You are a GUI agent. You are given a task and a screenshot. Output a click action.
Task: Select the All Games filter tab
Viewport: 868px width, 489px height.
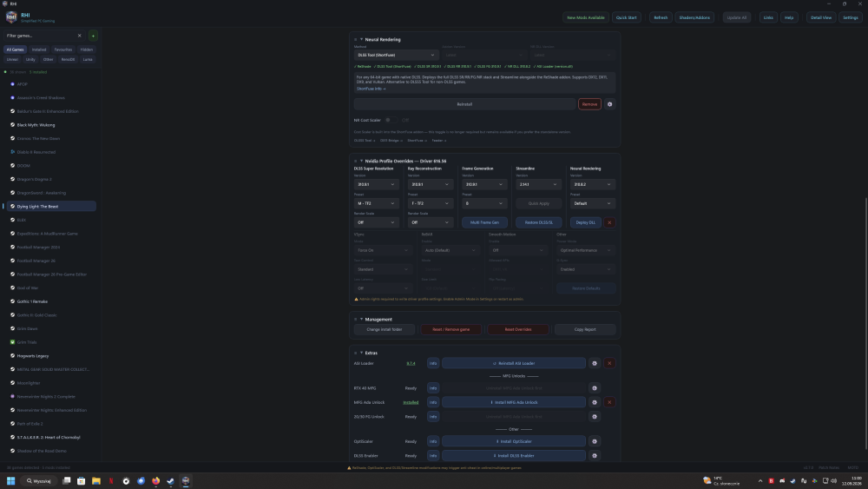pos(15,50)
